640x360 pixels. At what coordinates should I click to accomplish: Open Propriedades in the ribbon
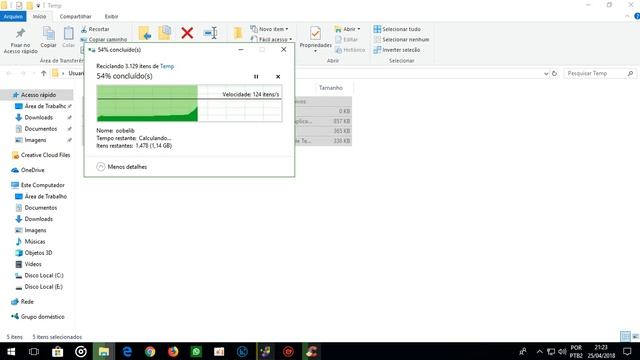pos(315,39)
